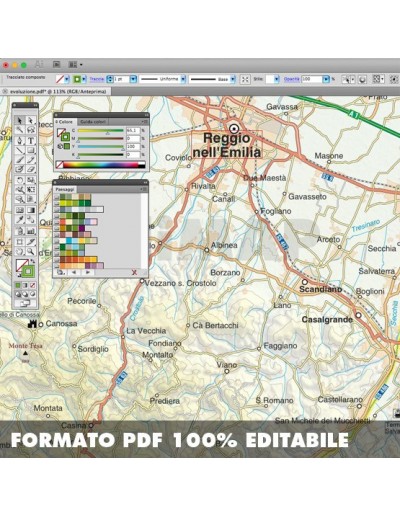
Task: Change screen mode at toolbox bottom
Action: pyautogui.click(x=25, y=303)
